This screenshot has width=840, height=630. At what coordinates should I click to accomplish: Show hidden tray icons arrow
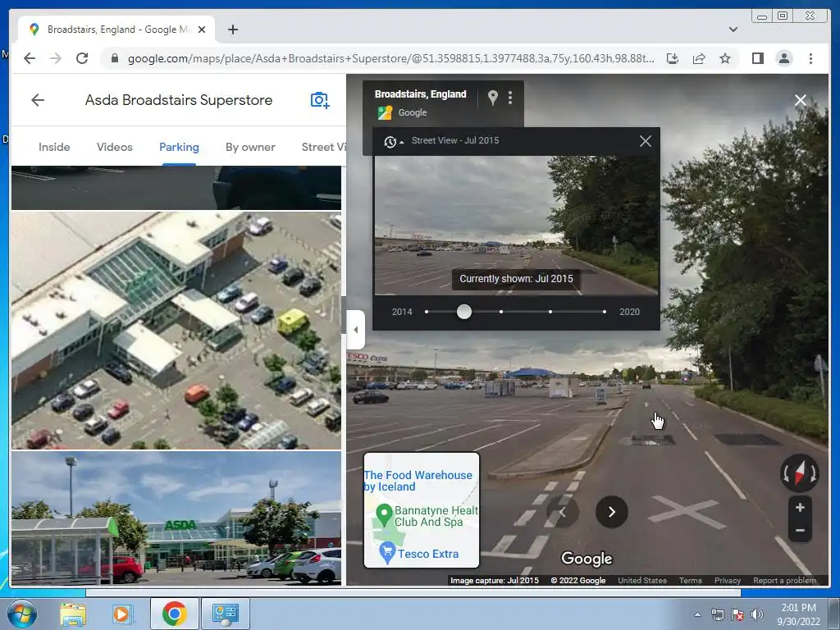[x=697, y=615]
